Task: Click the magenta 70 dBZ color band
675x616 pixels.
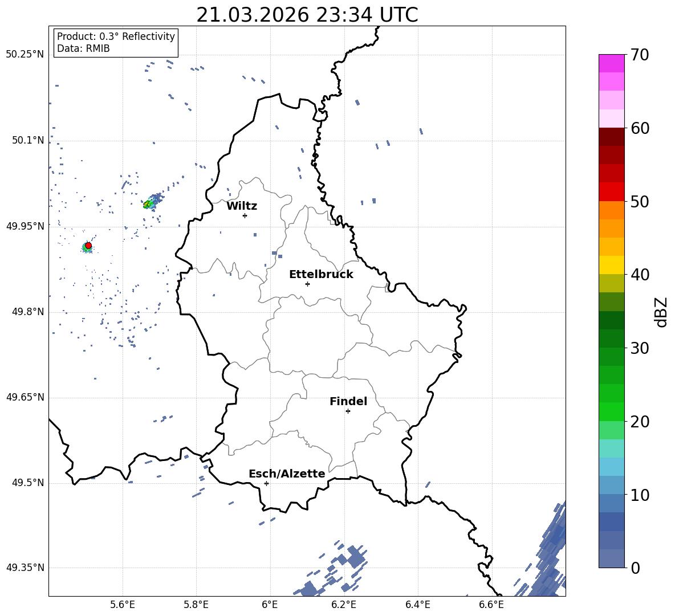Action: [611, 63]
